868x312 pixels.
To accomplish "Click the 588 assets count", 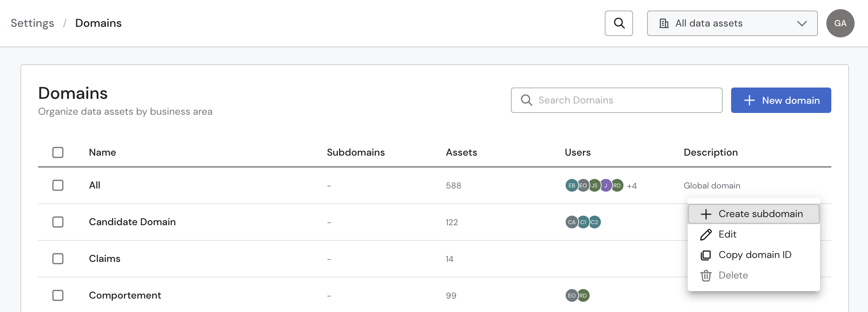I will point(453,186).
